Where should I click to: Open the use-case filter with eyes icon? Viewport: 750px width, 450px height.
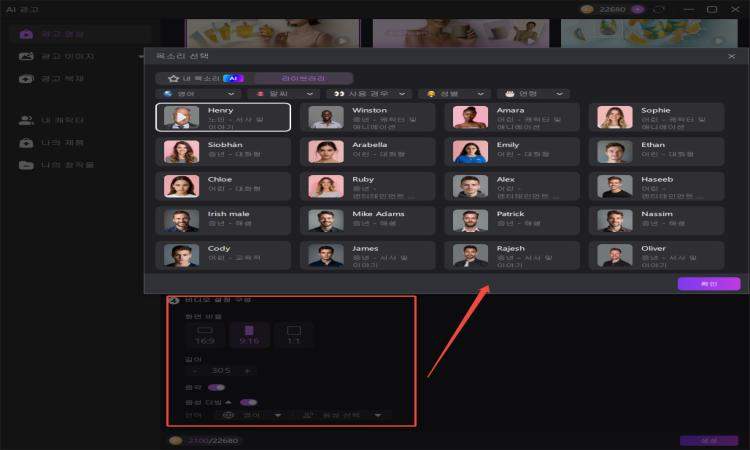point(369,94)
